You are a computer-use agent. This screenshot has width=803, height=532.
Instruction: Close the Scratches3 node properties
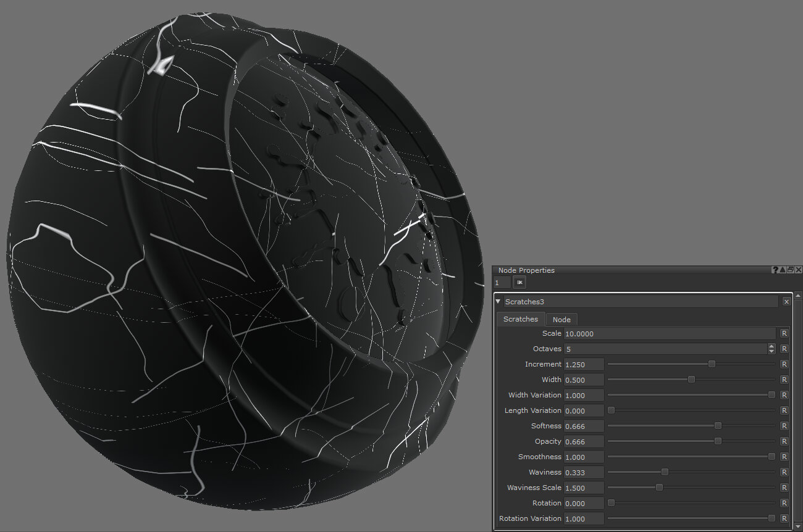click(x=786, y=302)
